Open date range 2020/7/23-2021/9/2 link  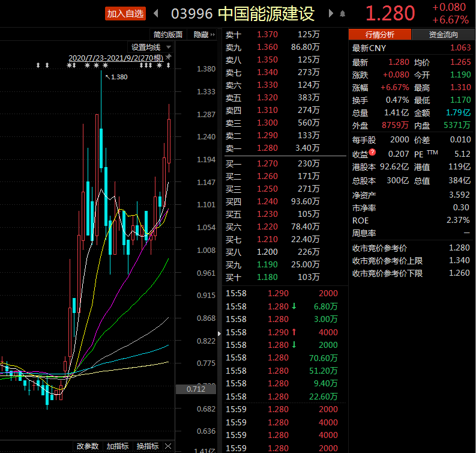[x=116, y=58]
